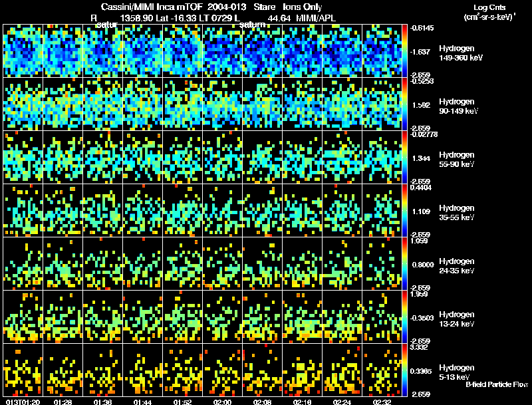532x405 pixels.
Task: Click the '-0.3503' colorbar midpoint value
Action: point(422,318)
